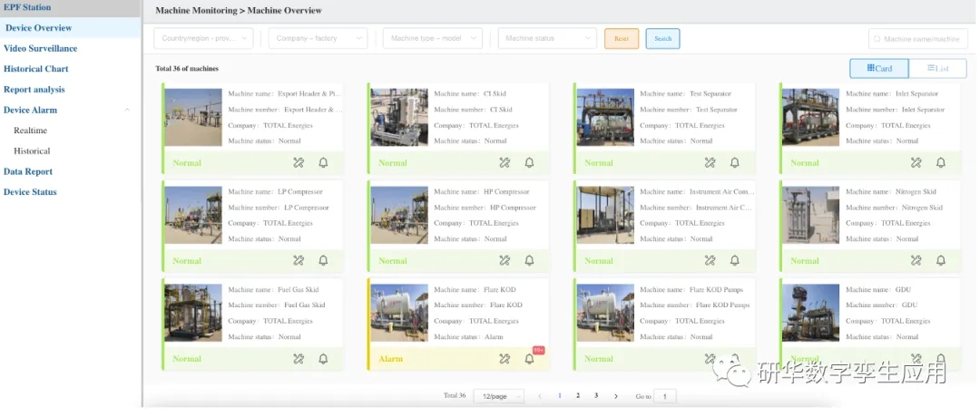Screen dimensions: 980x416
Task: Click the tools icon on CI Skid card
Action: tap(505, 163)
